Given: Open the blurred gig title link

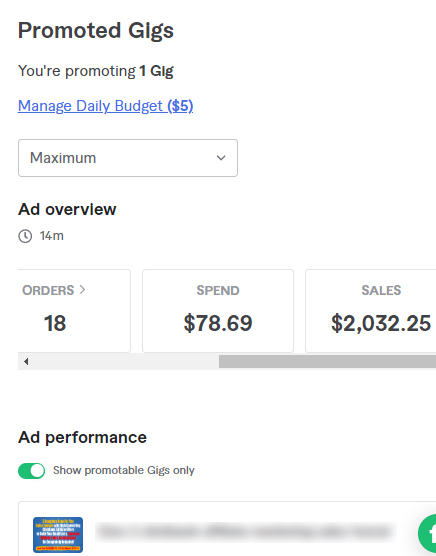Looking at the screenshot, I should [x=245, y=532].
